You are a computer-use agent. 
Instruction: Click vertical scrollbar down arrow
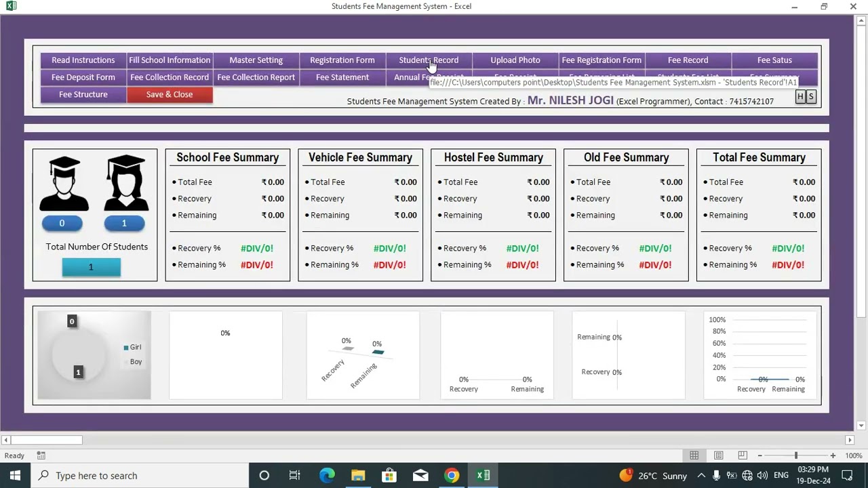coord(861,426)
